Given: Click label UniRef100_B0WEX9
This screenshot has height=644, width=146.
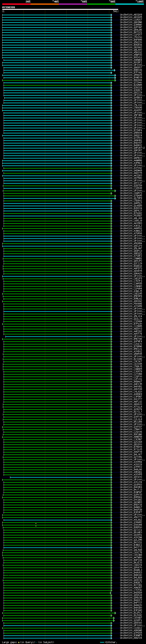Looking at the screenshot, I should pos(131,77).
